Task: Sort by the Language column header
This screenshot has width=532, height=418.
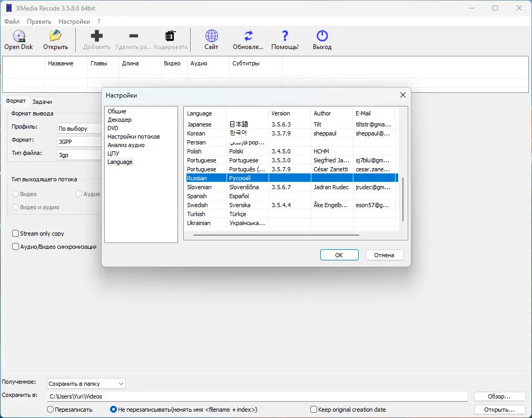Action: (x=205, y=113)
